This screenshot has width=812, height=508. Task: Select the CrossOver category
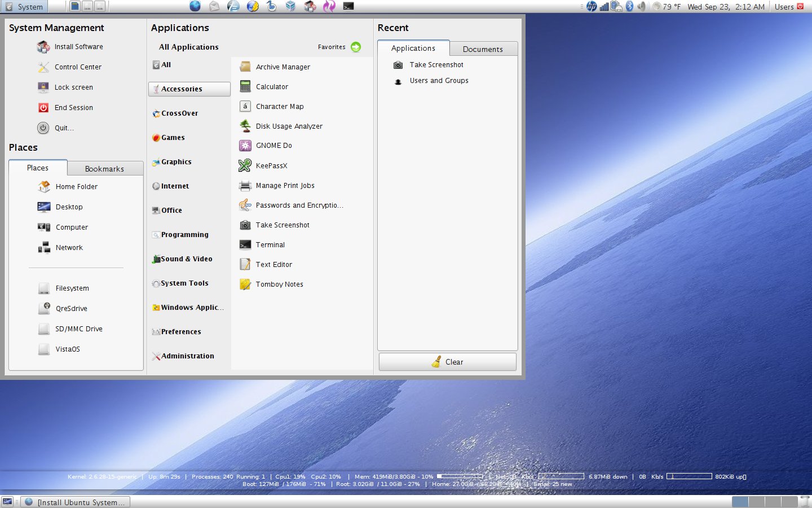189,113
